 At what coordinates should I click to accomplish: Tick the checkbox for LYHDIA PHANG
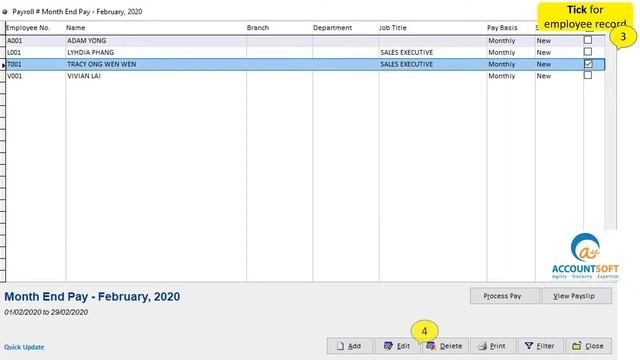(588, 52)
